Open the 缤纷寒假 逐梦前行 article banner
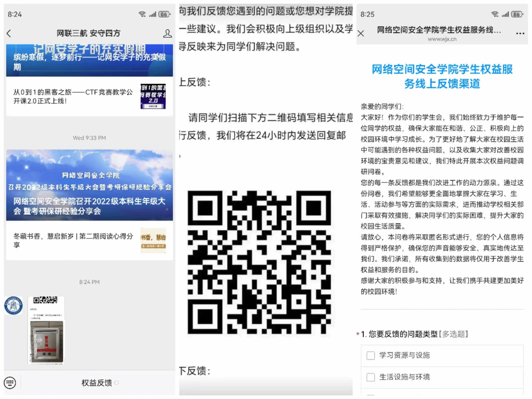The image size is (532, 399). coord(89,60)
